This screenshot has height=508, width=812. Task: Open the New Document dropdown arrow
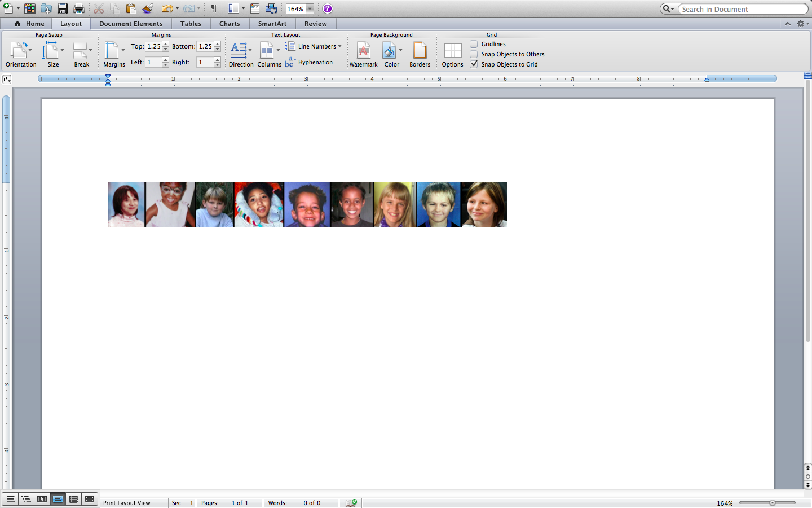click(18, 8)
